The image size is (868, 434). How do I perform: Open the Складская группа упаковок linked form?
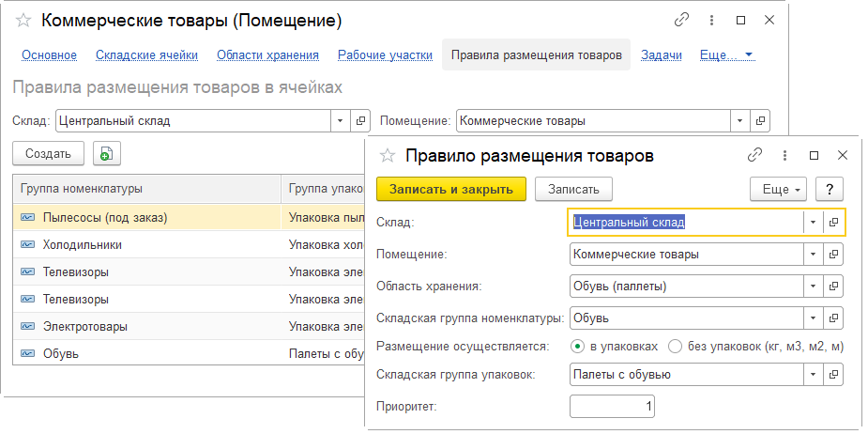pyautogui.click(x=833, y=375)
